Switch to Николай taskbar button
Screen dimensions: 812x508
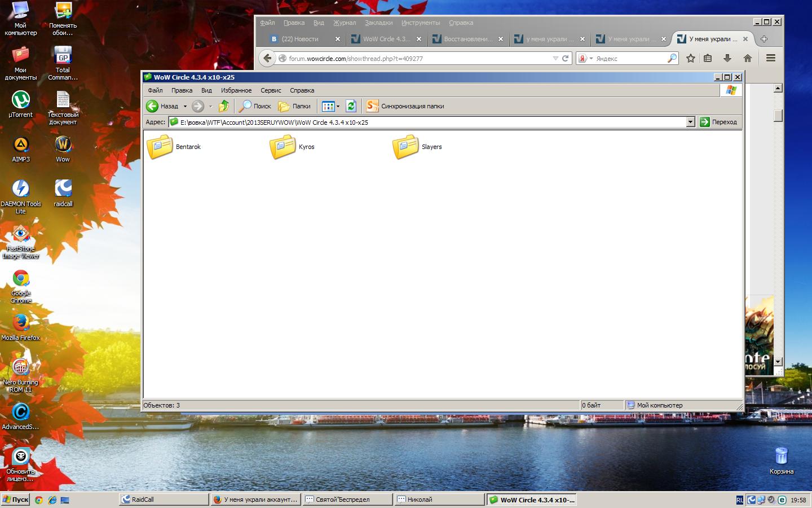click(439, 500)
